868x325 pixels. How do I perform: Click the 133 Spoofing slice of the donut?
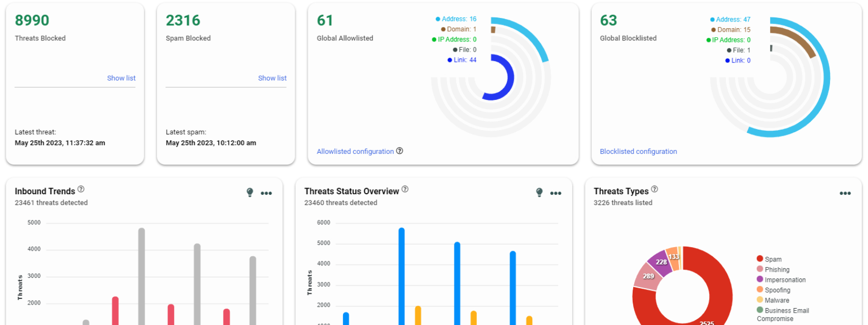673,258
